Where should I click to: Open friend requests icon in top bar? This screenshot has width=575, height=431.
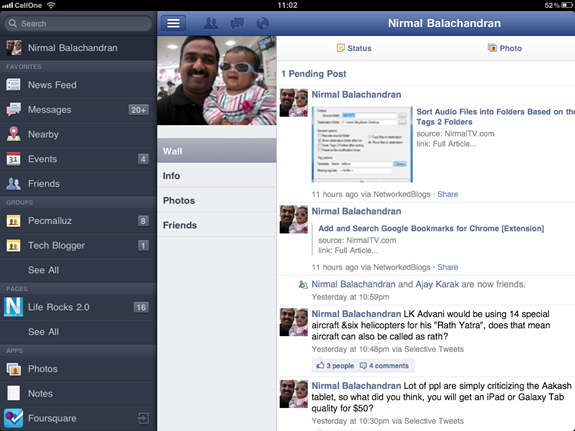(211, 23)
